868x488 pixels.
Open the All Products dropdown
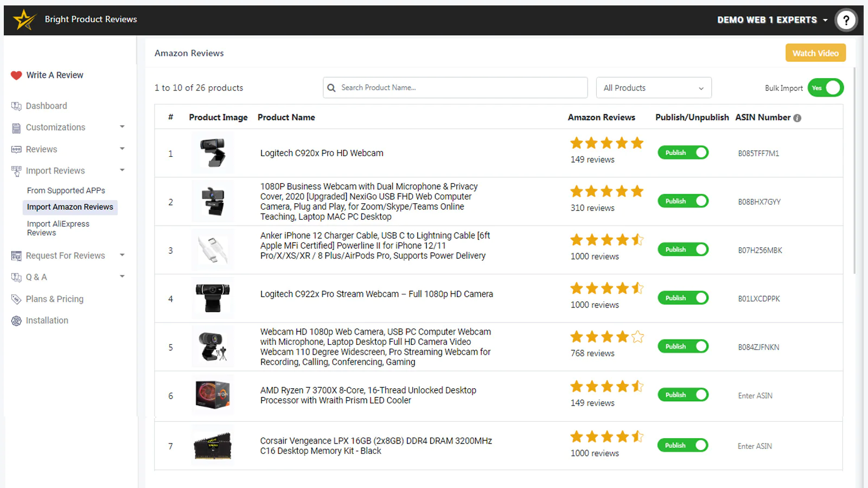pos(653,88)
